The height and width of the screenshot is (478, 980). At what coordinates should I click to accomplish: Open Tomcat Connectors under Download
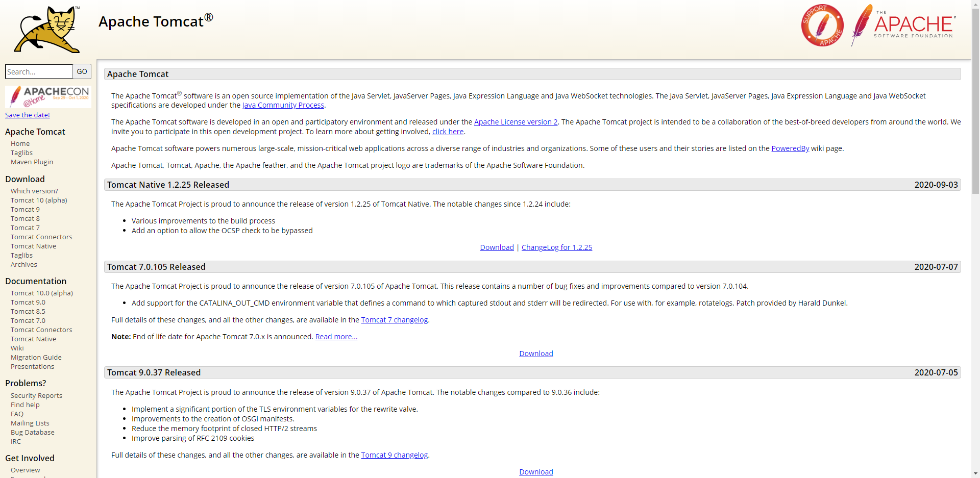click(x=41, y=237)
